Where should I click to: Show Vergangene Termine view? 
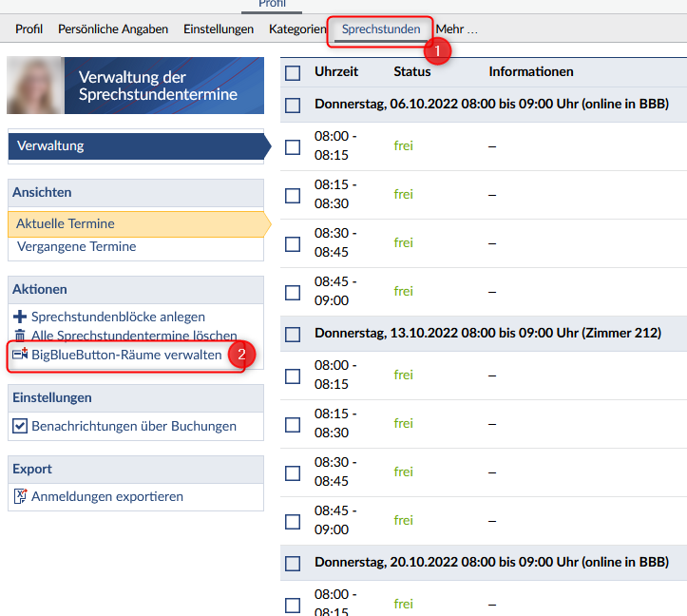click(76, 247)
